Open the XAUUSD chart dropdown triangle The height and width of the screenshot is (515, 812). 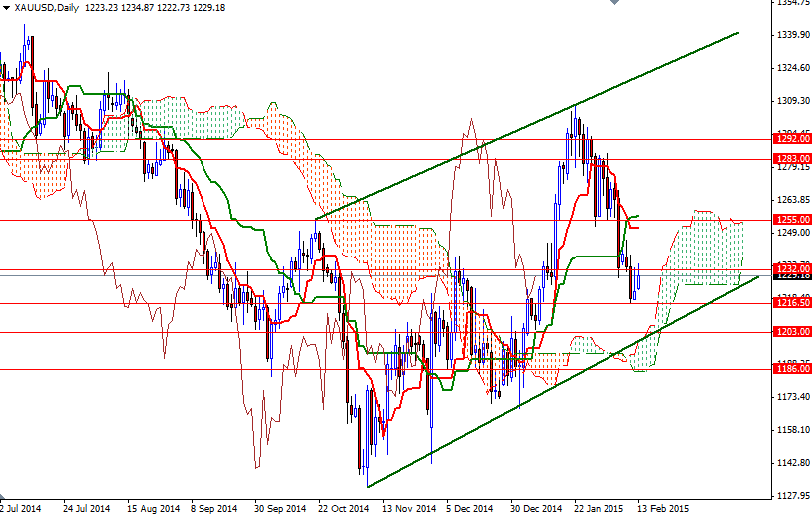(6, 8)
